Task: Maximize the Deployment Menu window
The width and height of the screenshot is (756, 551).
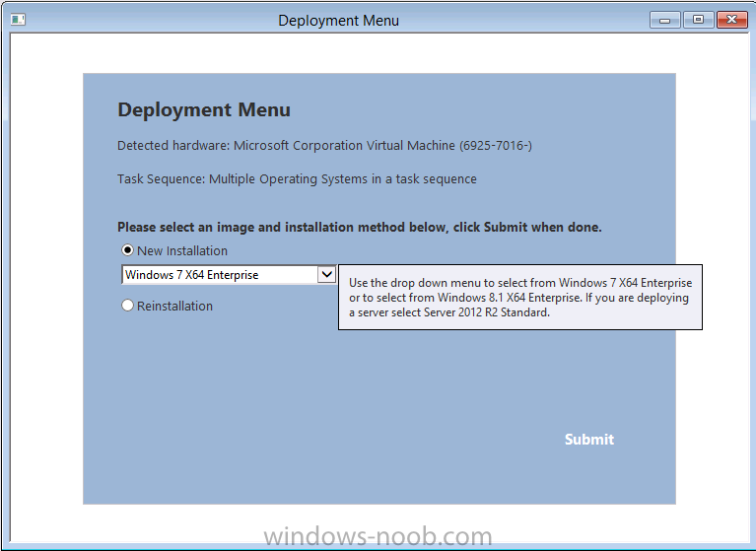Action: click(x=698, y=20)
